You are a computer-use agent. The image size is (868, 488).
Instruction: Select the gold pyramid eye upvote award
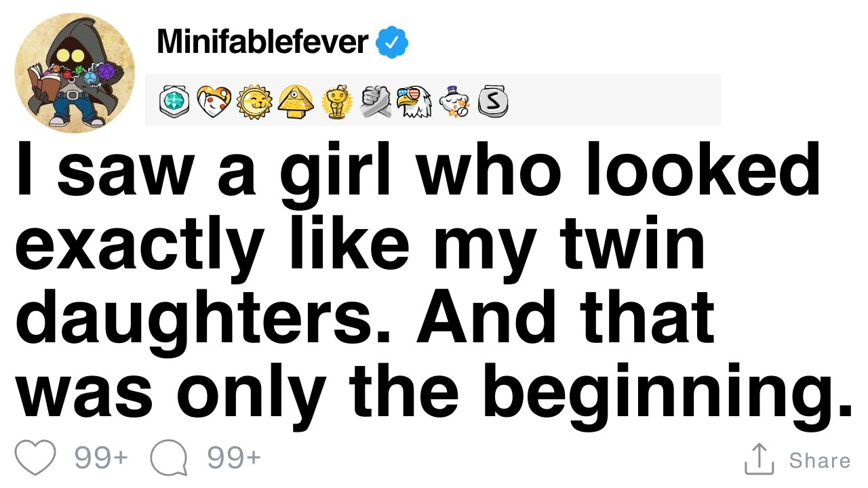294,102
